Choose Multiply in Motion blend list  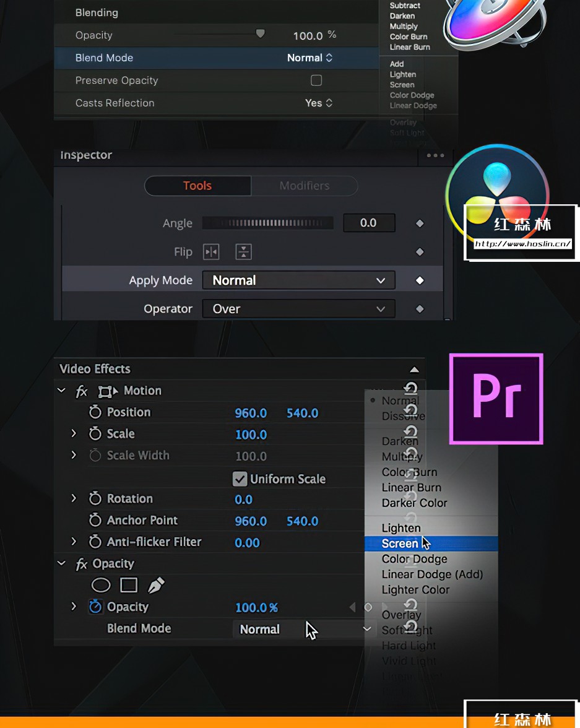[404, 27]
